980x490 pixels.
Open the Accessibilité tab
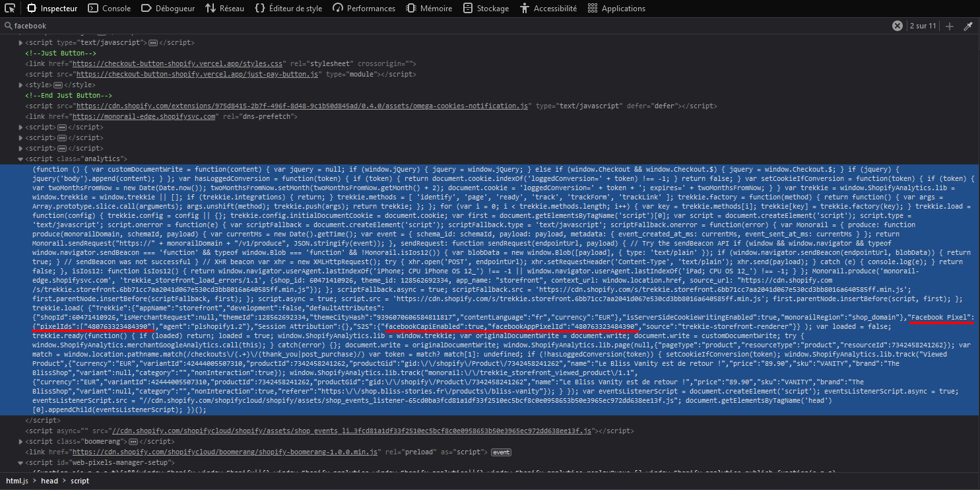point(548,9)
